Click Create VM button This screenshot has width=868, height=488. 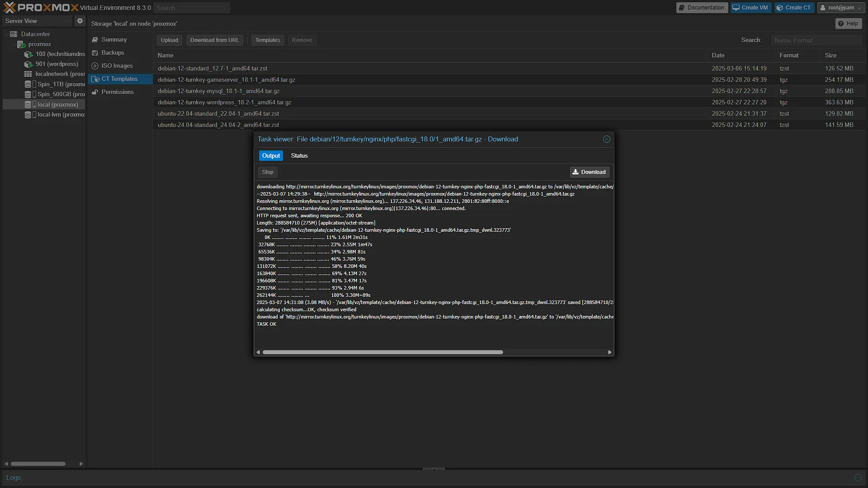point(750,8)
